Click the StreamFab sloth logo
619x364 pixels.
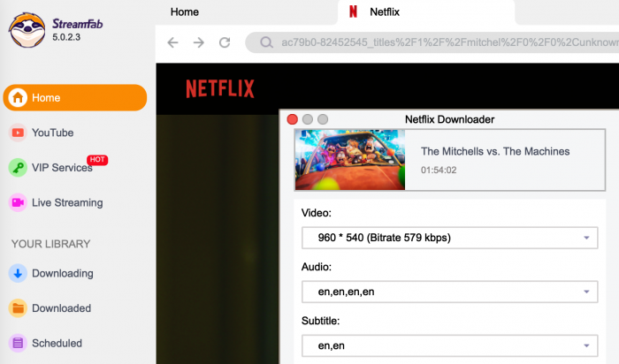[27, 30]
